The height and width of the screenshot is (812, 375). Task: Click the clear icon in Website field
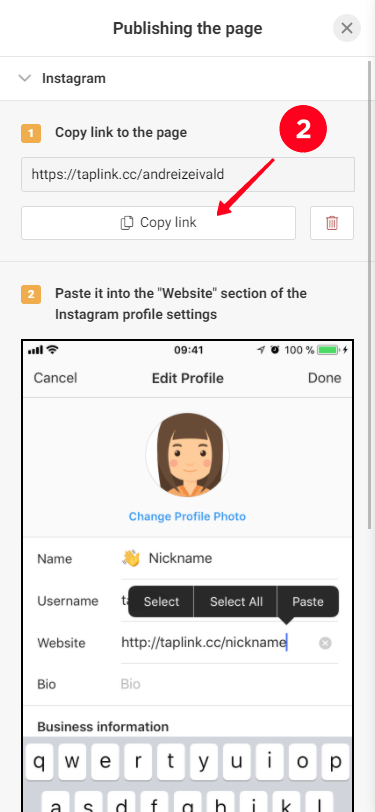coord(325,643)
